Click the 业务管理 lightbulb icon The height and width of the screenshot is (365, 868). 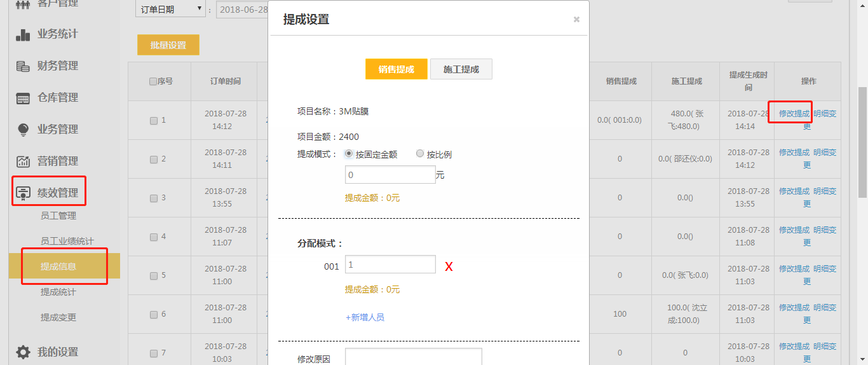tap(23, 130)
